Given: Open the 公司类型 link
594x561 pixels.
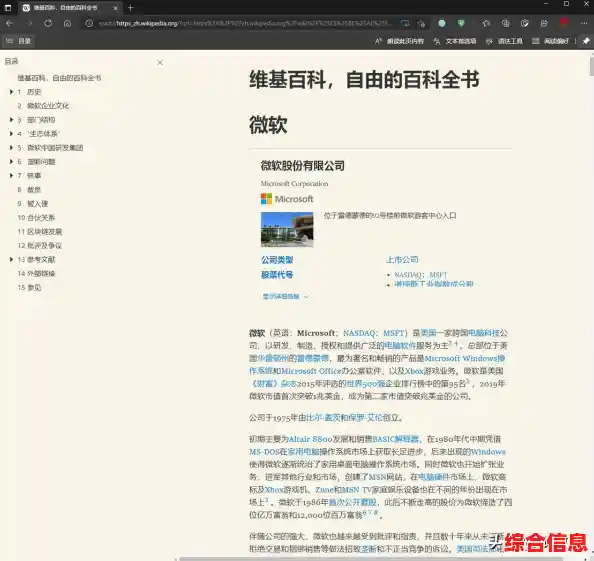Looking at the screenshot, I should (277, 260).
